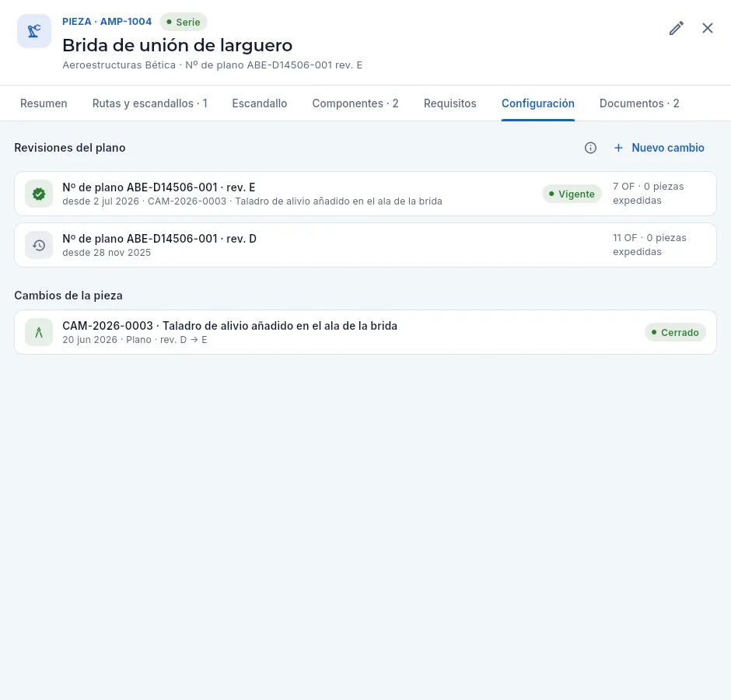Viewport: 731px width, 700px height.
Task: Click the Vigente status badge
Action: pyautogui.click(x=572, y=194)
